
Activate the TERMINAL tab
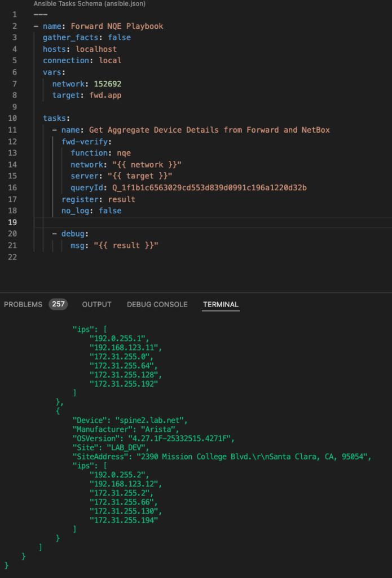tap(221, 304)
